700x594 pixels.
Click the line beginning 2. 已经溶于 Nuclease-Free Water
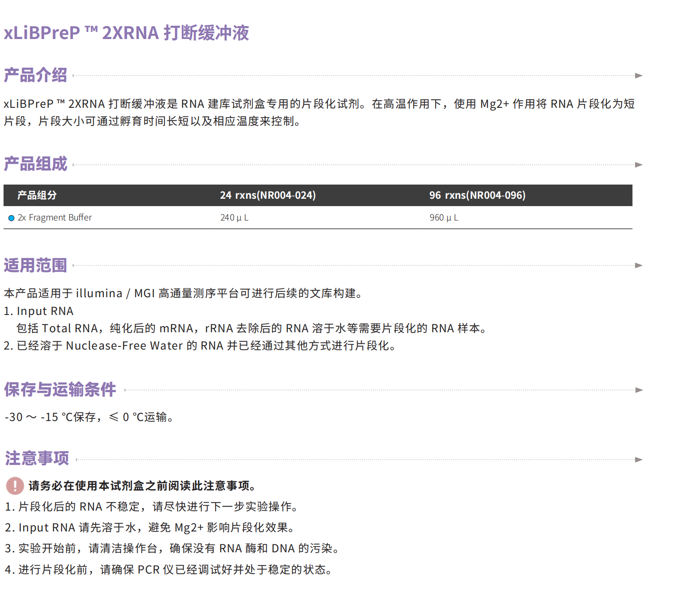pos(201,346)
